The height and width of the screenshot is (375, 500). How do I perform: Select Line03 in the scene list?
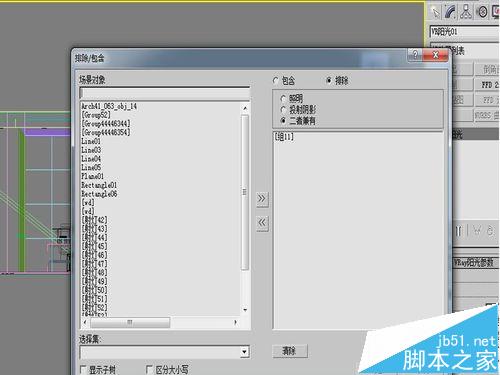pos(91,150)
